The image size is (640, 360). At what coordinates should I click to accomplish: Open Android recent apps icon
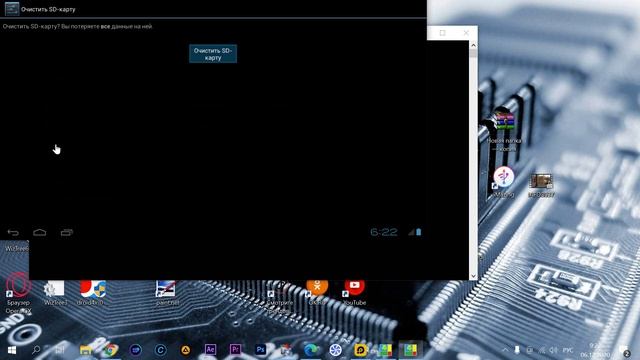67,233
